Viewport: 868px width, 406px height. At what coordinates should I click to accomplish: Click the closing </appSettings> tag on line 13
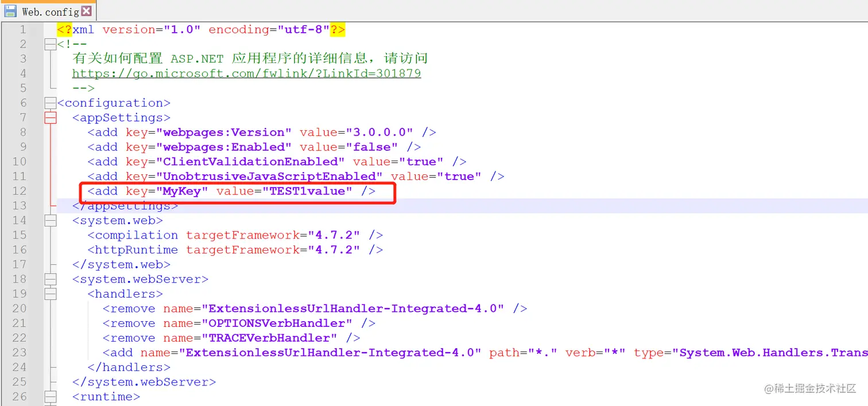click(125, 206)
